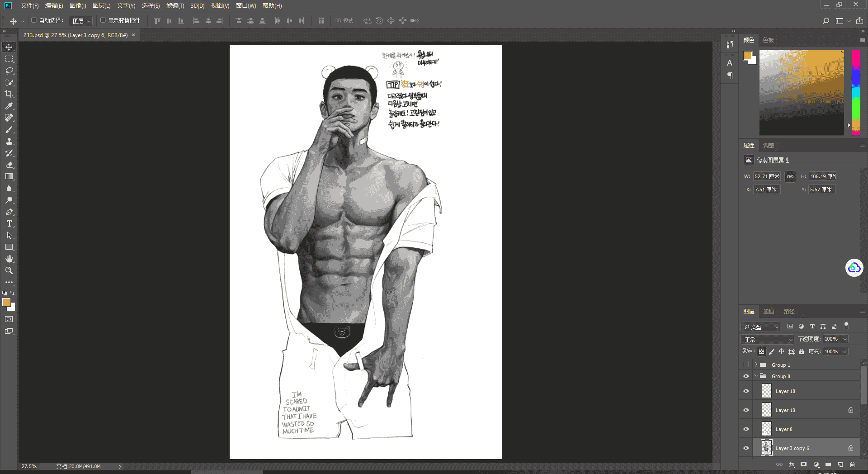Select the Zoom tool
This screenshot has height=474, width=868.
[x=9, y=270]
